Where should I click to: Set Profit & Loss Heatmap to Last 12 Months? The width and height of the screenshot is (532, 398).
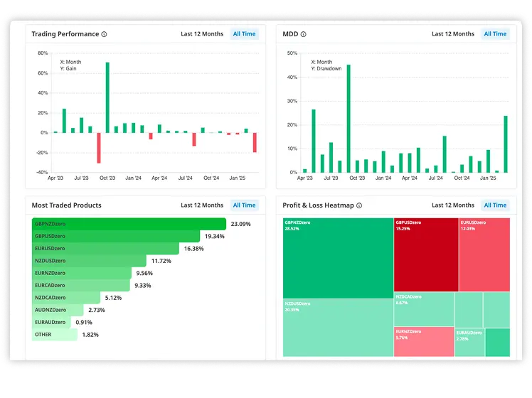(x=453, y=205)
